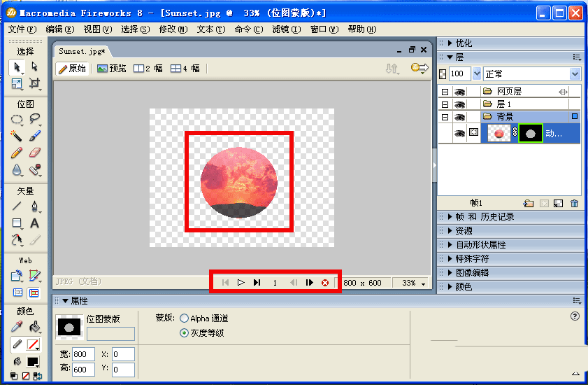Select the Alpha 通道 radio button
The width and height of the screenshot is (588, 385).
[x=184, y=318]
